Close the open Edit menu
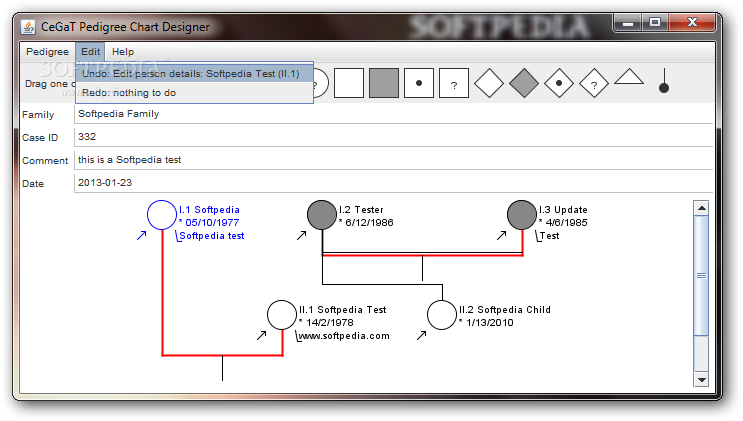This screenshot has width=743, height=421. click(x=90, y=52)
